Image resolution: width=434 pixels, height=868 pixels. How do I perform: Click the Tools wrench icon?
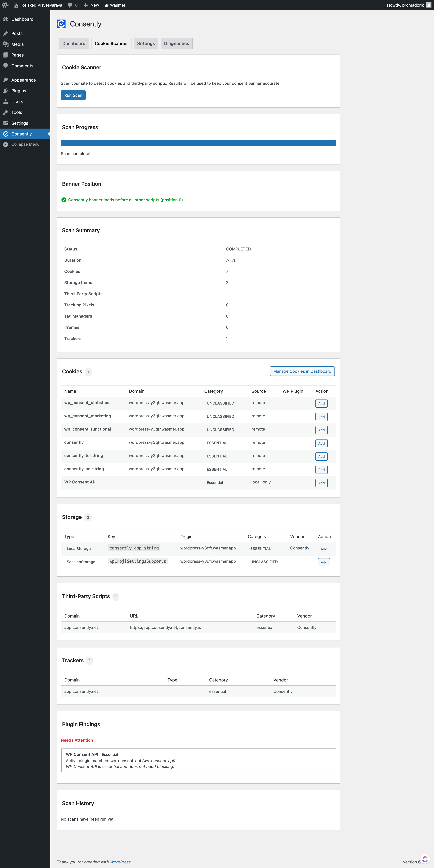[x=6, y=112]
